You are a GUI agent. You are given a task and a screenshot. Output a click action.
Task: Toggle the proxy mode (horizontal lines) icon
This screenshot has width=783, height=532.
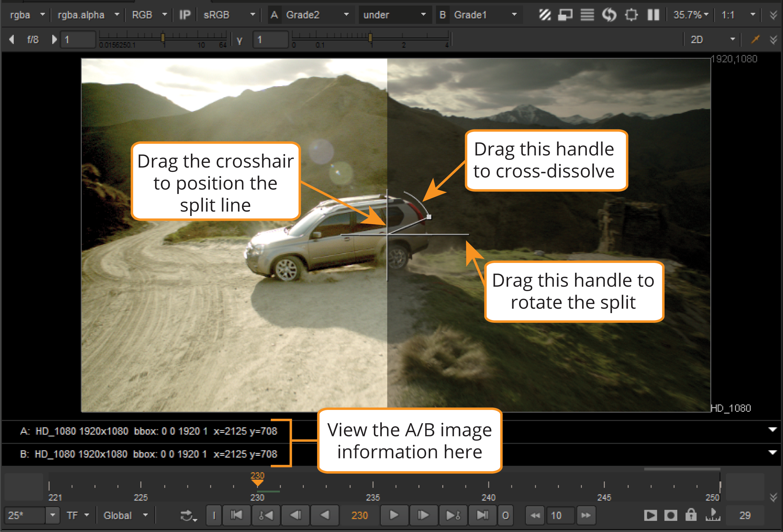pyautogui.click(x=587, y=15)
